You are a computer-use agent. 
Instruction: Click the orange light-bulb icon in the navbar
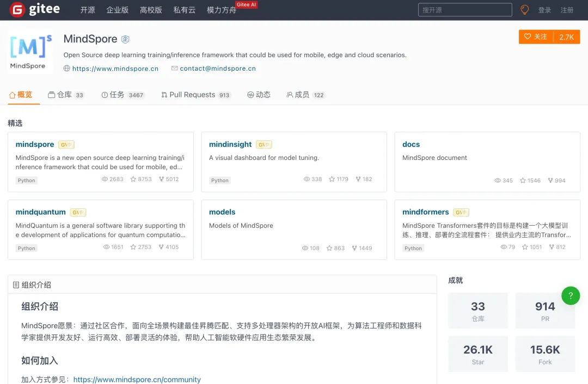tap(524, 9)
